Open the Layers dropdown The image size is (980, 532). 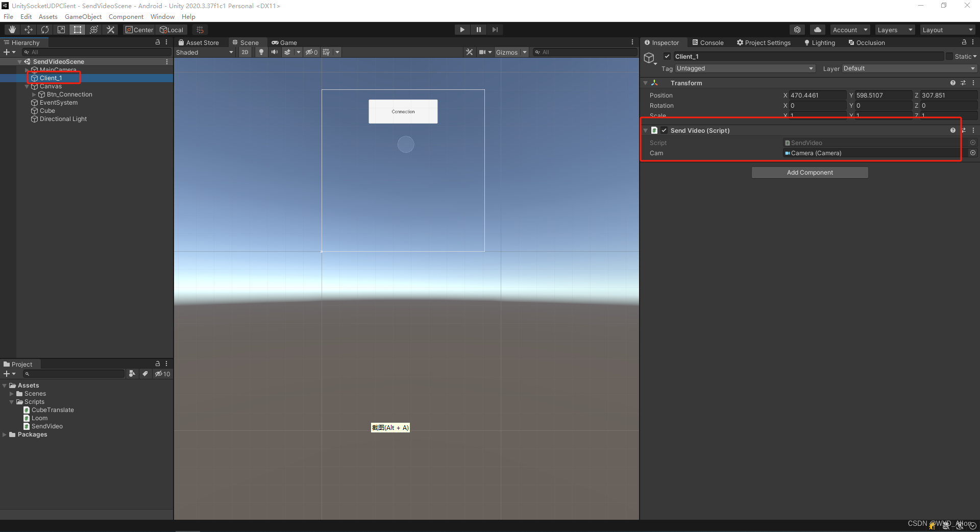[894, 29]
